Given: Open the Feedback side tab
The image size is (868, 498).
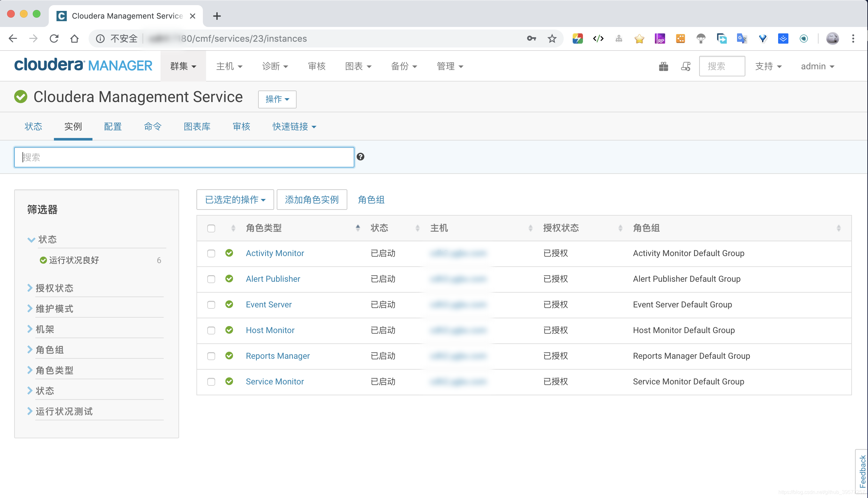Looking at the screenshot, I should click(x=862, y=471).
